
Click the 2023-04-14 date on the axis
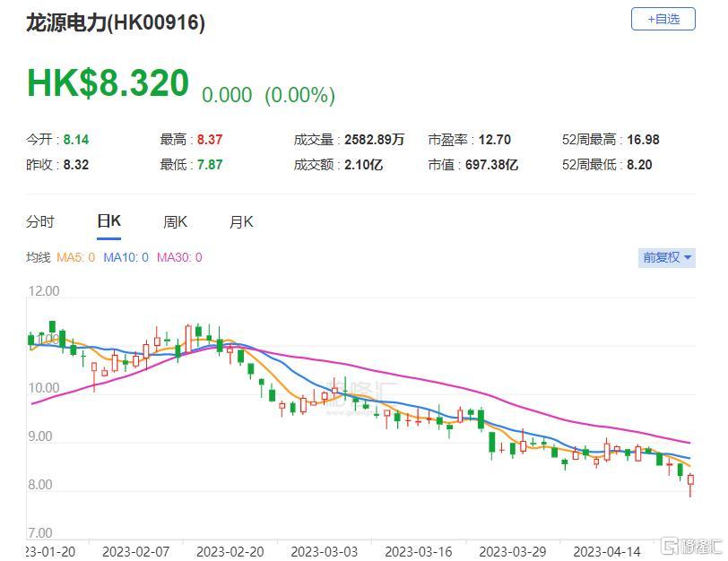coord(607,552)
